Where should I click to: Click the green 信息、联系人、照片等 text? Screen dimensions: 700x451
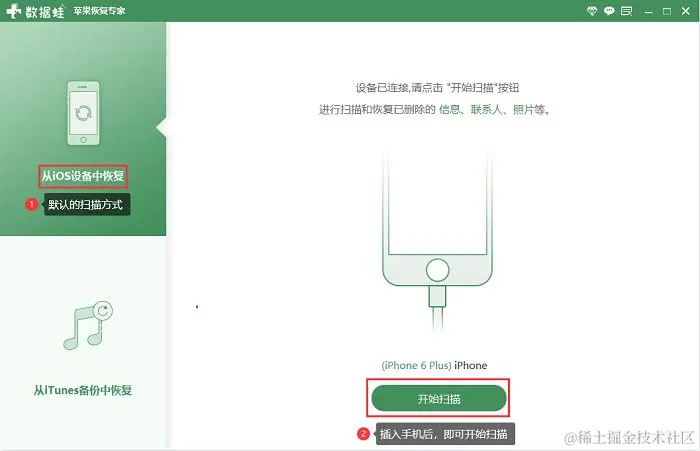tap(493, 109)
